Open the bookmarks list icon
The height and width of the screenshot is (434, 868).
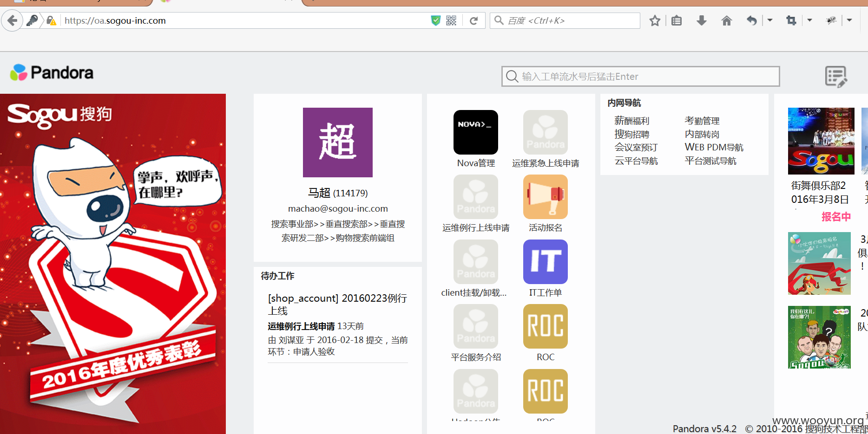click(x=677, y=20)
